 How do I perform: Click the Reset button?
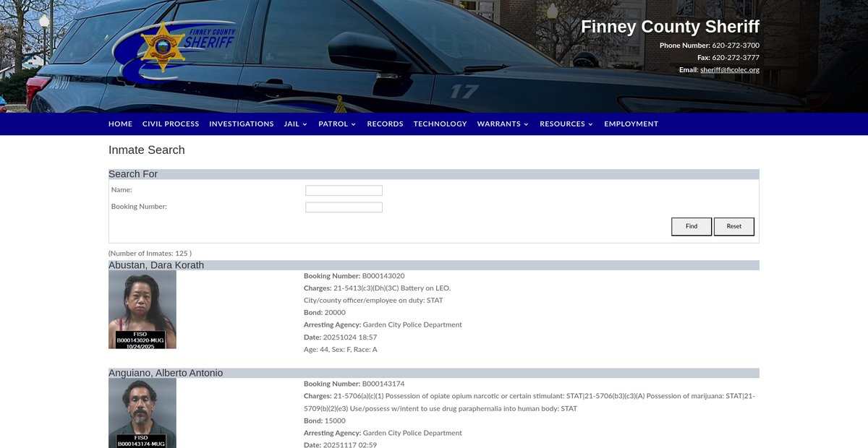734,226
